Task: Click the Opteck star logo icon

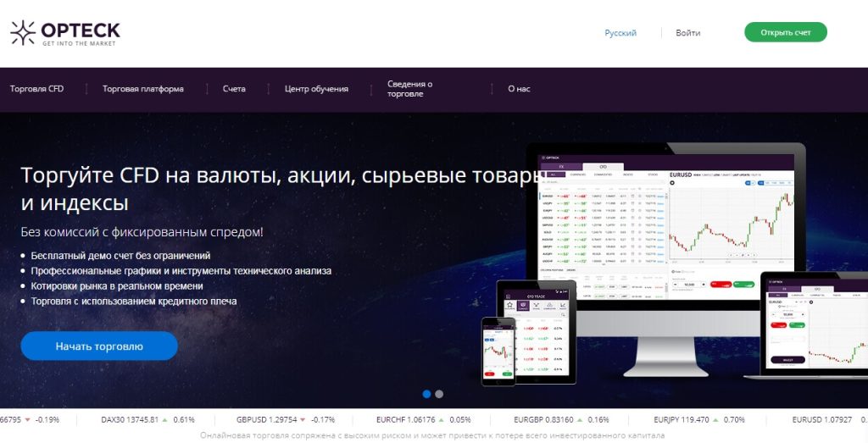Action: 23,33
